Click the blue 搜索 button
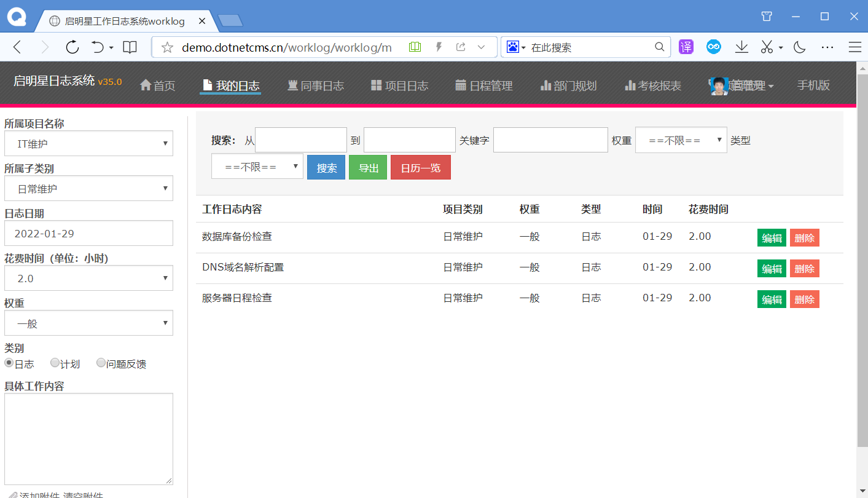Image resolution: width=868 pixels, height=498 pixels. (x=326, y=167)
